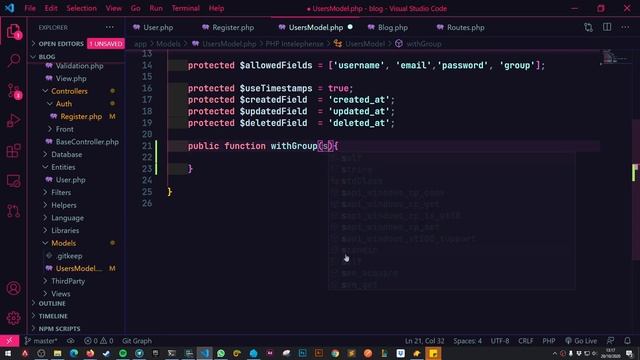This screenshot has height=360, width=640.
Task: Open the pull requests view icon
Action: tap(13, 211)
